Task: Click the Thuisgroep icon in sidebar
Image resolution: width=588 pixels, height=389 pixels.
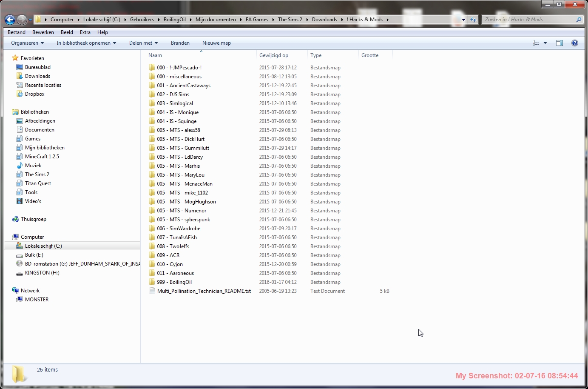Action: pos(15,219)
